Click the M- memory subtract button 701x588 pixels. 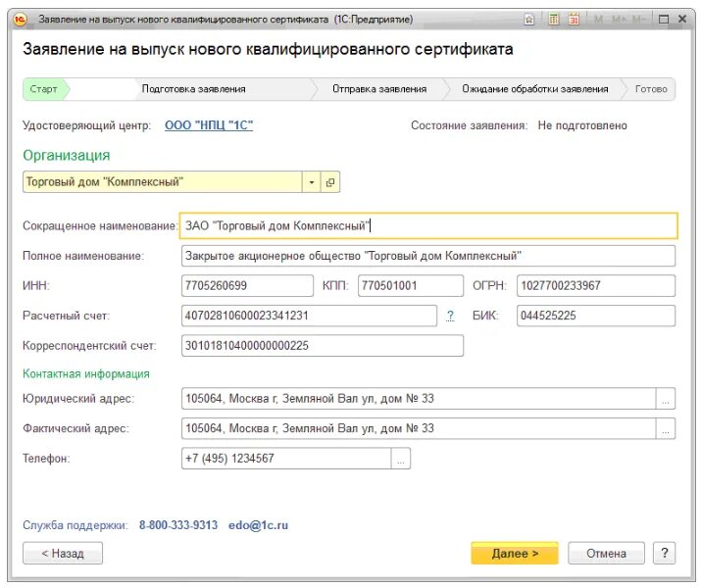(638, 20)
